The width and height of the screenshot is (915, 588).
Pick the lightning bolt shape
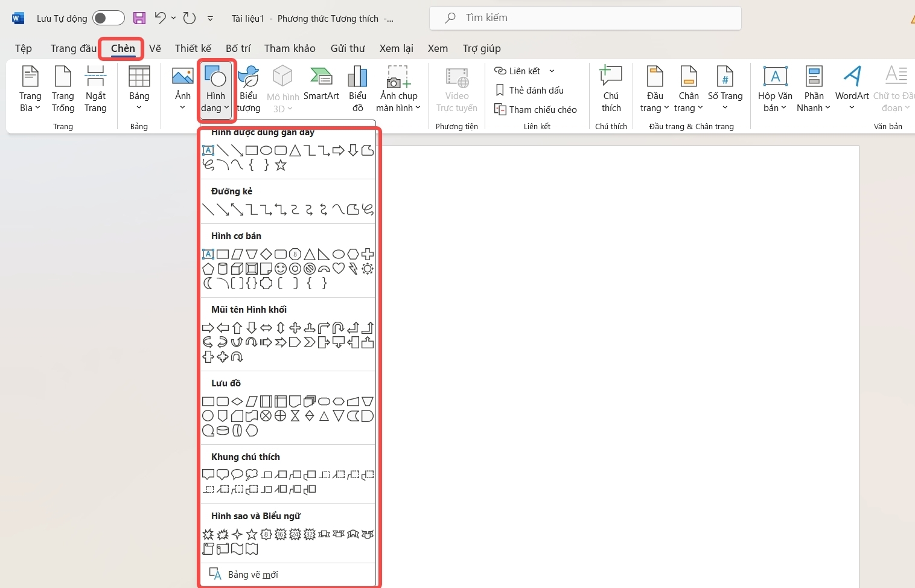coord(353,269)
